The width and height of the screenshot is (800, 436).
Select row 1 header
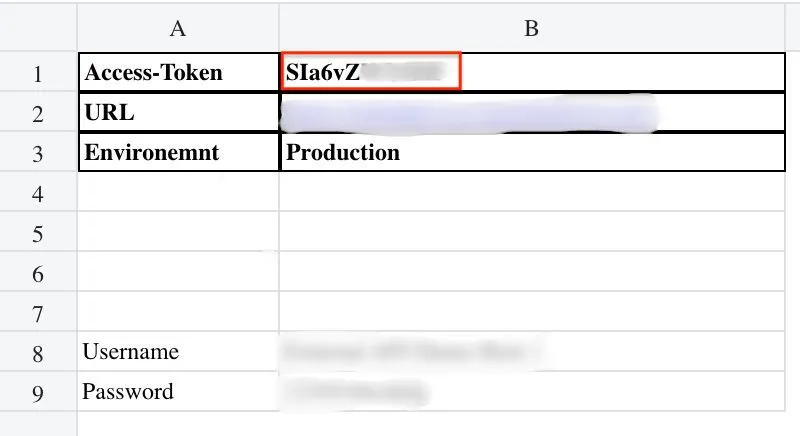38,74
